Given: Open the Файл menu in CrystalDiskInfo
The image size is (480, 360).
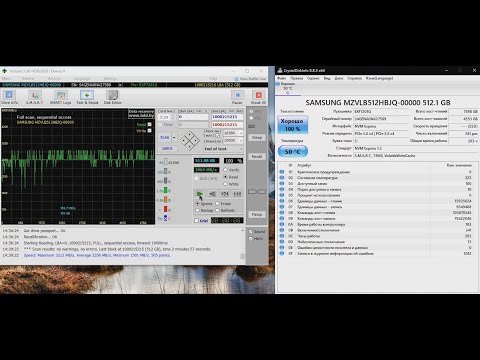Looking at the screenshot, I should (x=282, y=78).
